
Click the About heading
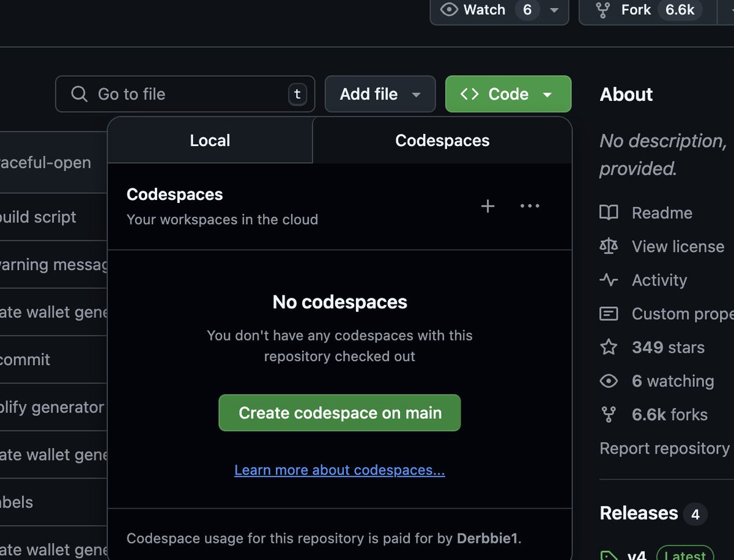coord(626,94)
